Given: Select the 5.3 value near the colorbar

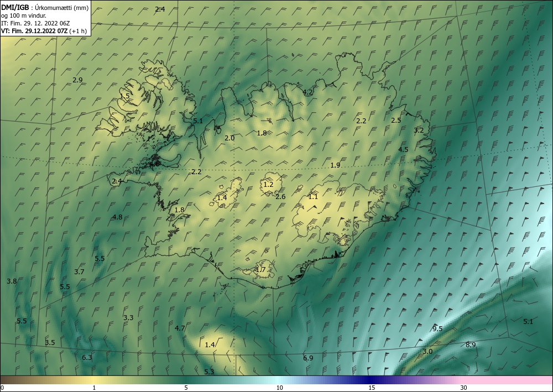Looking at the screenshot, I should click(209, 372).
